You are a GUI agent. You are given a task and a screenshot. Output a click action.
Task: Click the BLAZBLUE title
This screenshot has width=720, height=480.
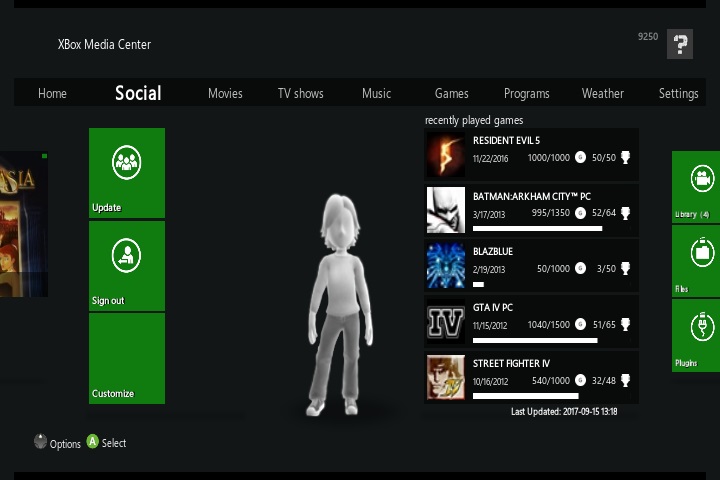click(x=493, y=252)
